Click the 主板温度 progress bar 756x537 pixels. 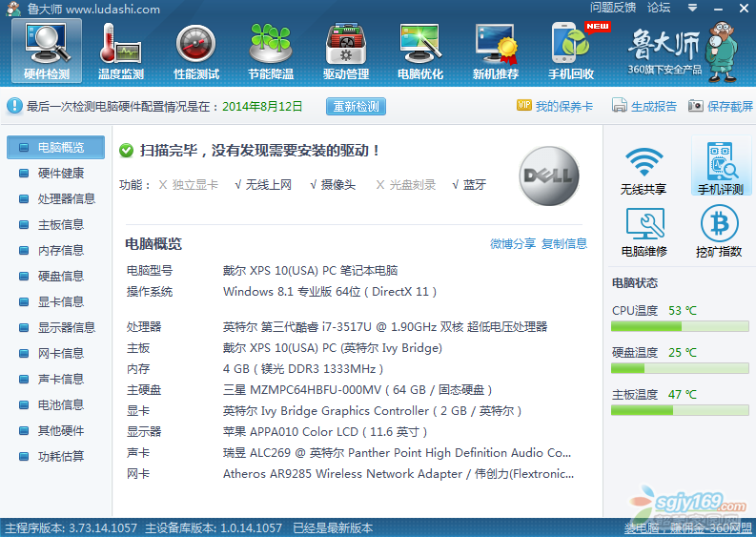(x=680, y=410)
